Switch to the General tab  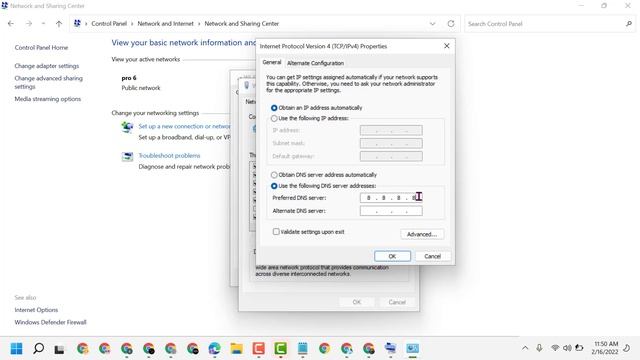[272, 62]
